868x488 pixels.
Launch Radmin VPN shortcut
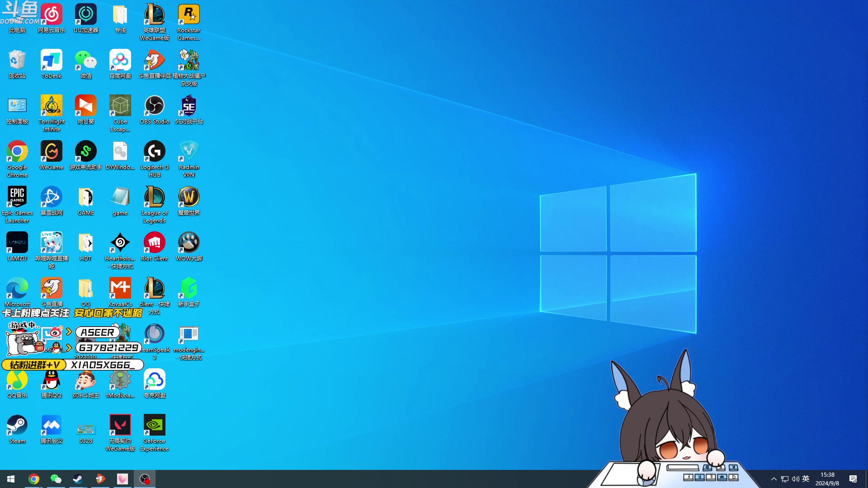[189, 159]
